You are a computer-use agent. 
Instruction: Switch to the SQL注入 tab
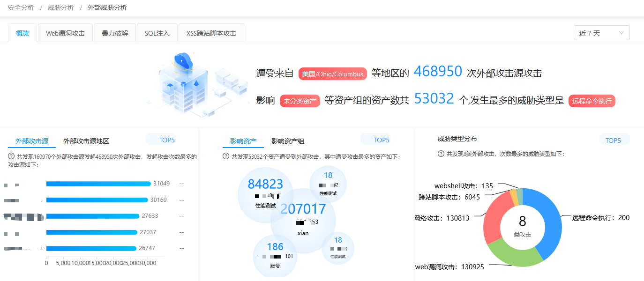tap(157, 32)
